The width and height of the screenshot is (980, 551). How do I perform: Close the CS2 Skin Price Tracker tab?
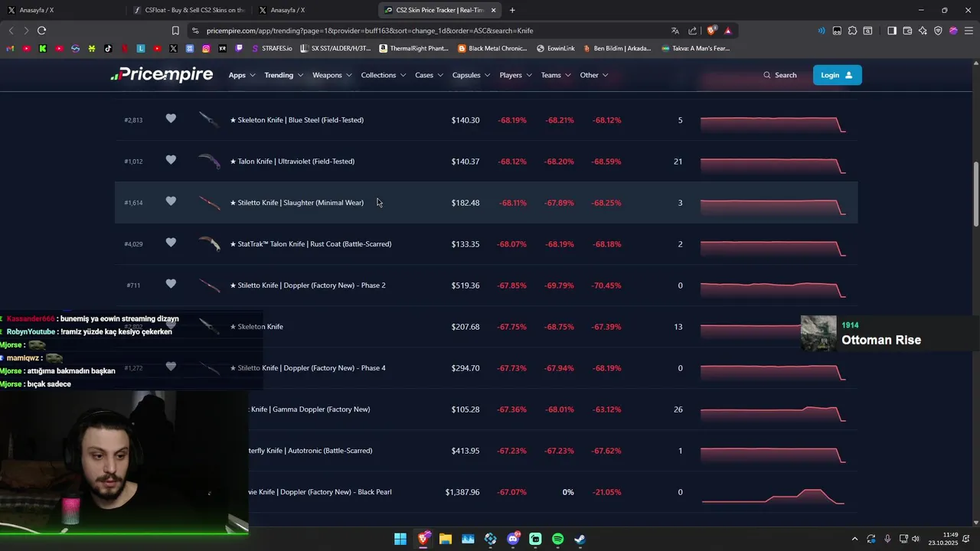(493, 10)
